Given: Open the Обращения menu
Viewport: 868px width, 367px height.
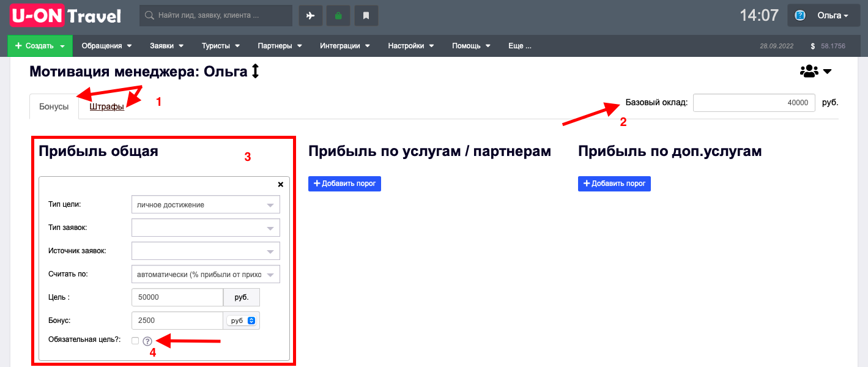Looking at the screenshot, I should (107, 46).
